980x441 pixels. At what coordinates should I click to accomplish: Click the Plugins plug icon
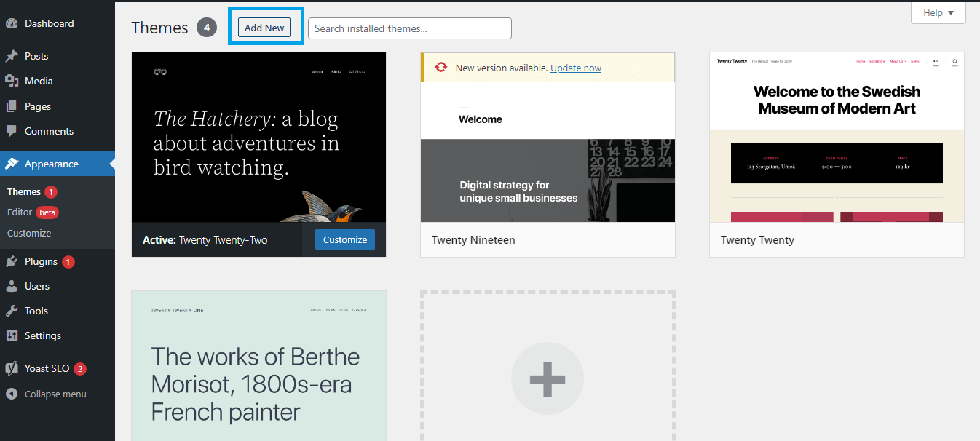click(x=12, y=261)
